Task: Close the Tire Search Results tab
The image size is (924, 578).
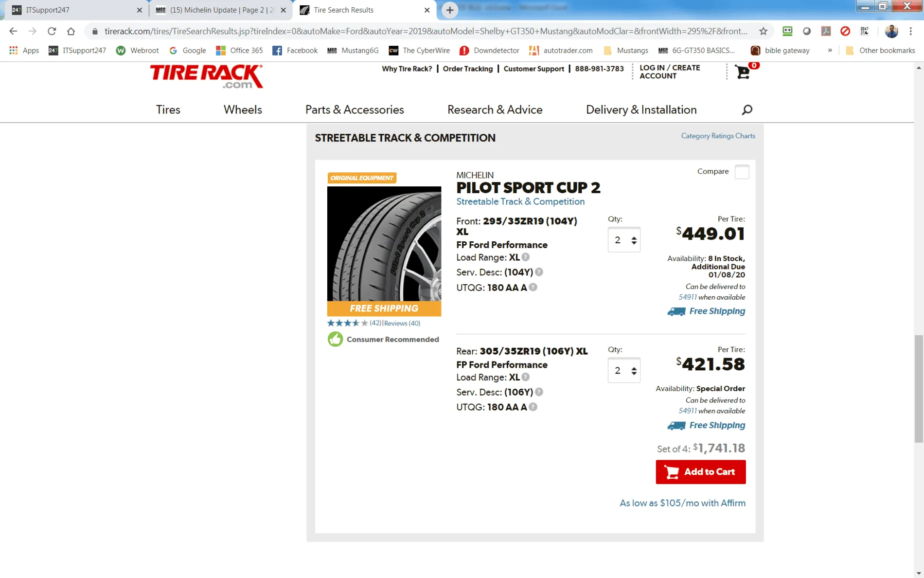Action: [x=427, y=10]
